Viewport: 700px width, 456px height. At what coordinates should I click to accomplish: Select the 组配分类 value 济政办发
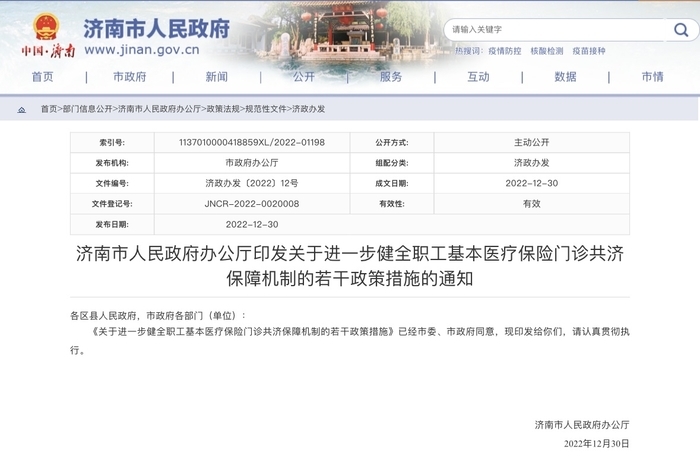click(x=532, y=163)
